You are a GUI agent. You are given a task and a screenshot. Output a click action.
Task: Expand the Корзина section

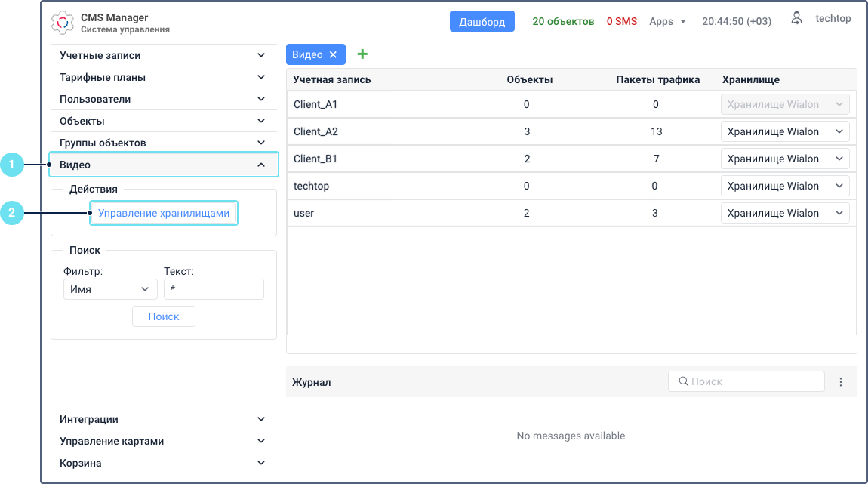click(164, 463)
